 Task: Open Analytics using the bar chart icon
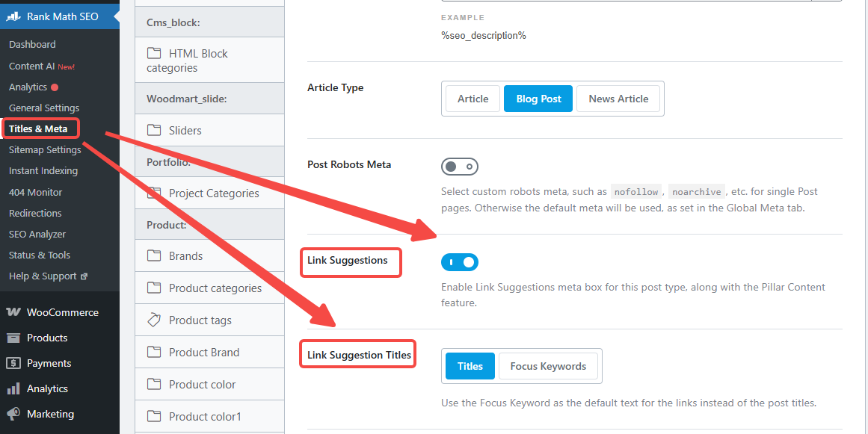click(13, 388)
